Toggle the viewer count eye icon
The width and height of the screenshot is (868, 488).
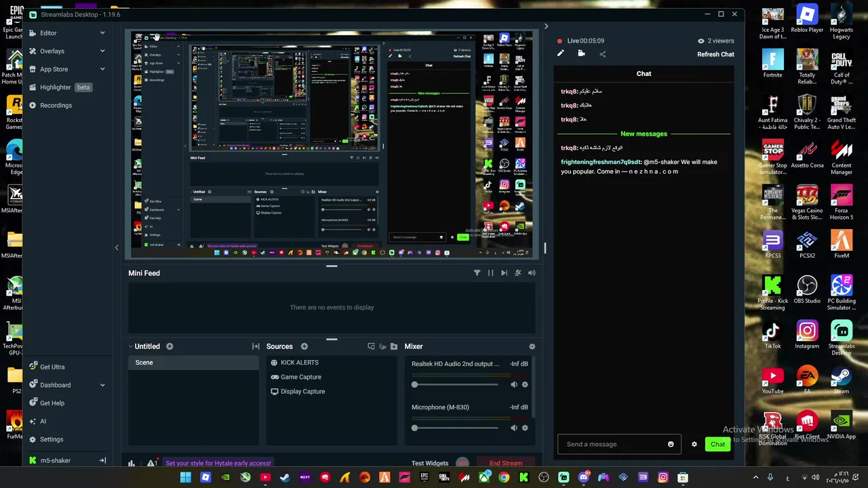pos(701,41)
